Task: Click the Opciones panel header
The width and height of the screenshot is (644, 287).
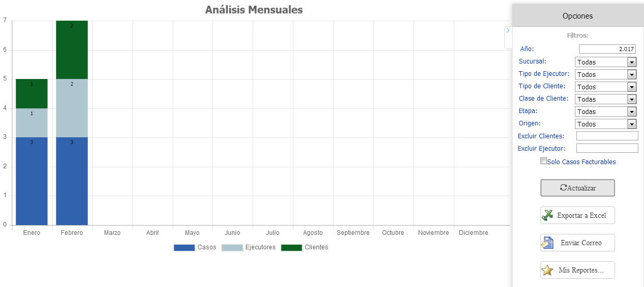Action: (x=577, y=16)
